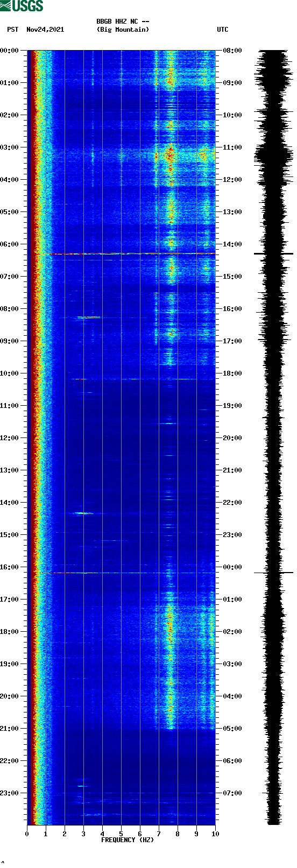Click the 'Nov24,2021' date label

coord(45,30)
